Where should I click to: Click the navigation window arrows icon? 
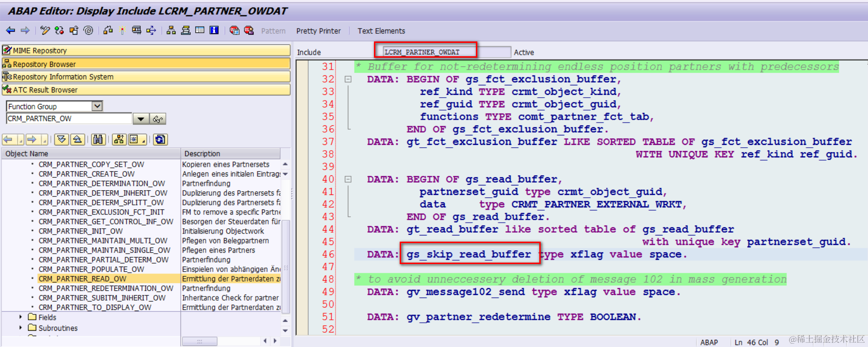151,31
